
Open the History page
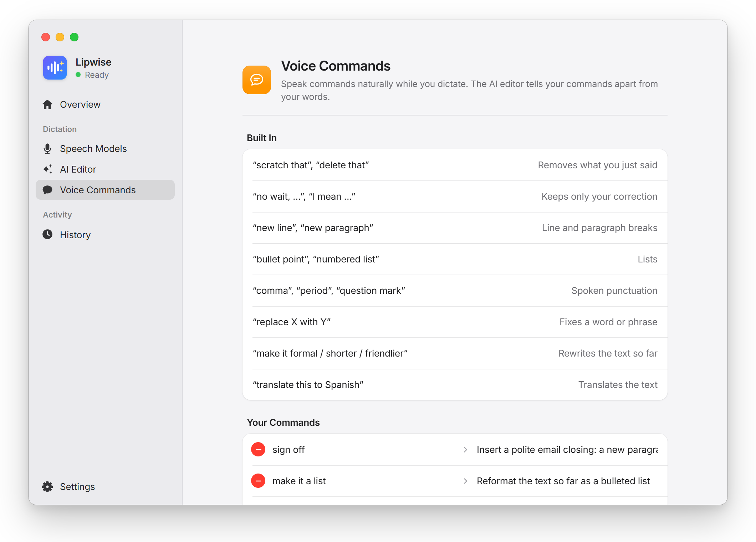105,235
